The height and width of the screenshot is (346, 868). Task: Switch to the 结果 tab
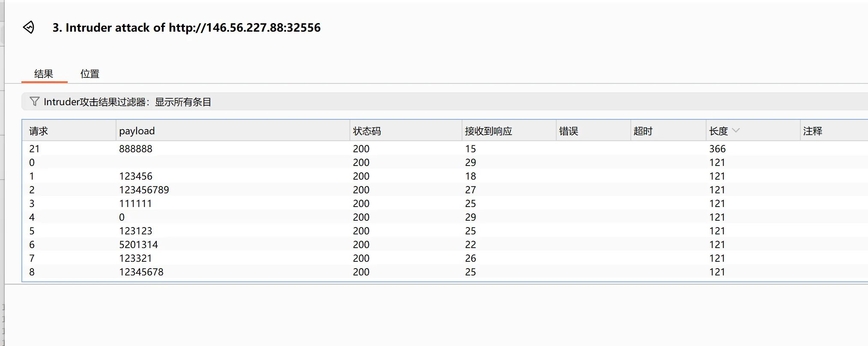click(44, 74)
